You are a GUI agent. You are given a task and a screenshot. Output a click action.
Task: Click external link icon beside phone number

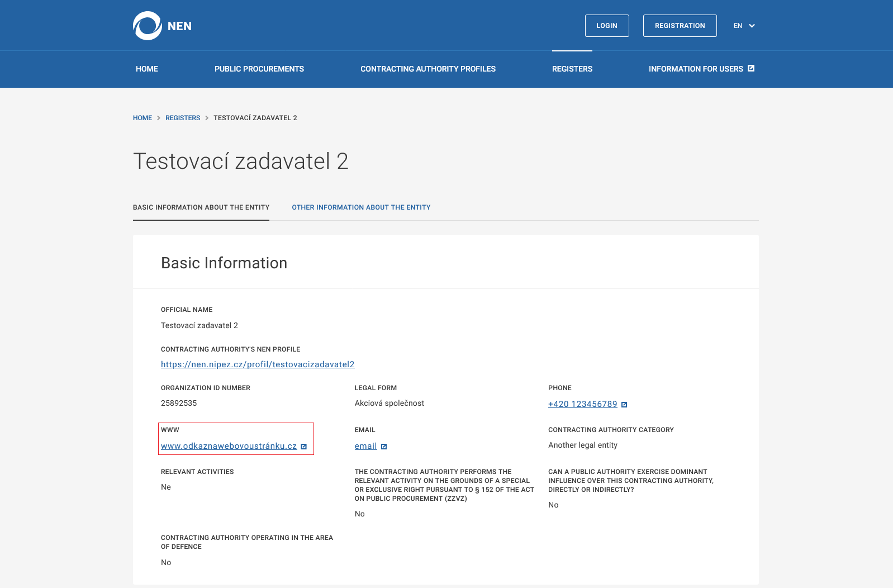click(x=624, y=405)
